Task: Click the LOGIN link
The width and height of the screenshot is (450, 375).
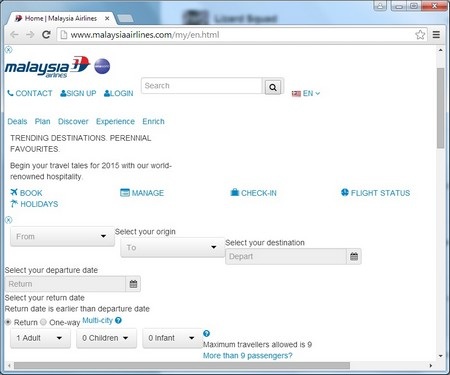Action: point(118,93)
